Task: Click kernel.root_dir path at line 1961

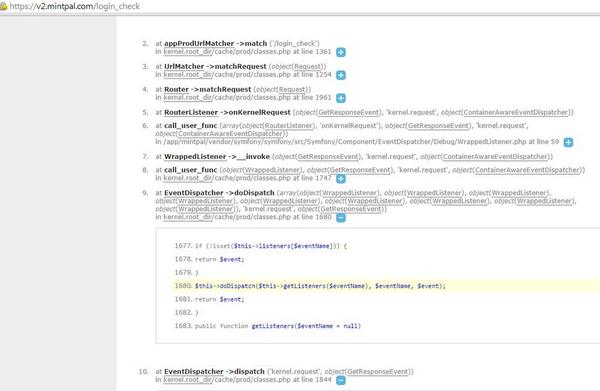Action: (x=188, y=98)
